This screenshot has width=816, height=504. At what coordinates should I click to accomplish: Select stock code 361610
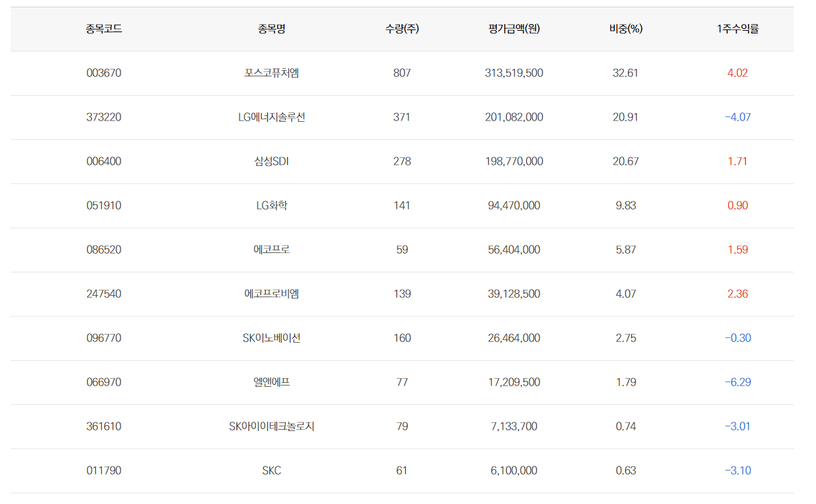104,426
